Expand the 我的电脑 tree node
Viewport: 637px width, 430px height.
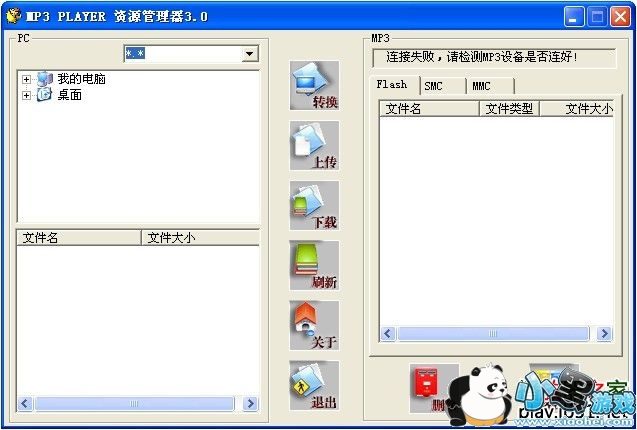[x=26, y=79]
